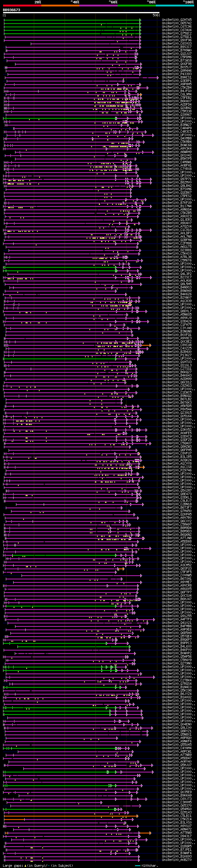Select hit label UniRef100_A7TJN8
The height and width of the screenshot is (868, 197).
[x=177, y=538]
